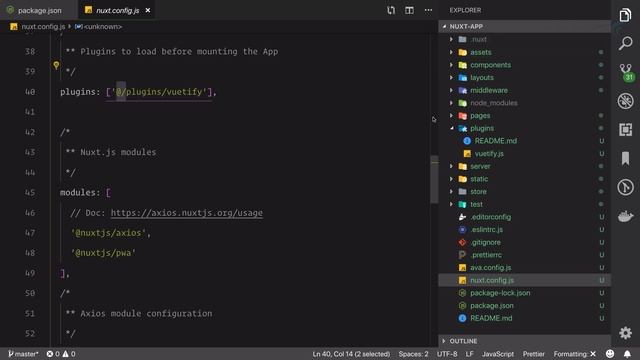Viewport: 640px width, 360px height.
Task: Open the Manage gear settings icon
Action: 625,333
